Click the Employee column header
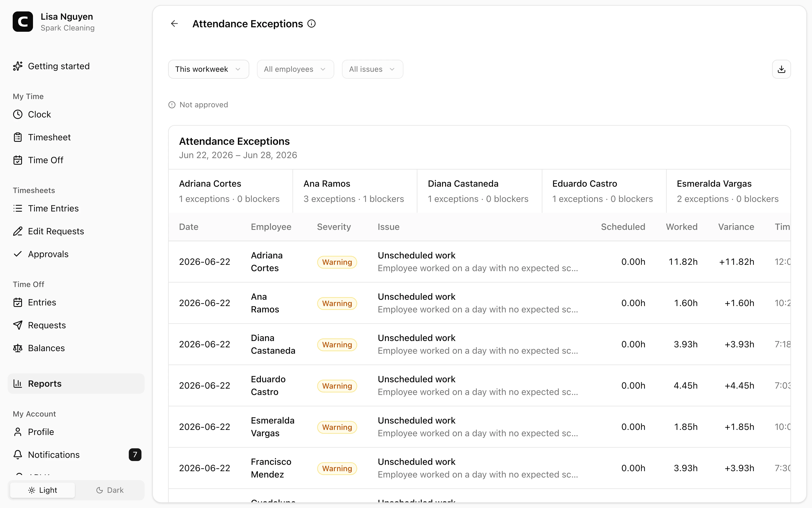The image size is (812, 508). click(271, 227)
